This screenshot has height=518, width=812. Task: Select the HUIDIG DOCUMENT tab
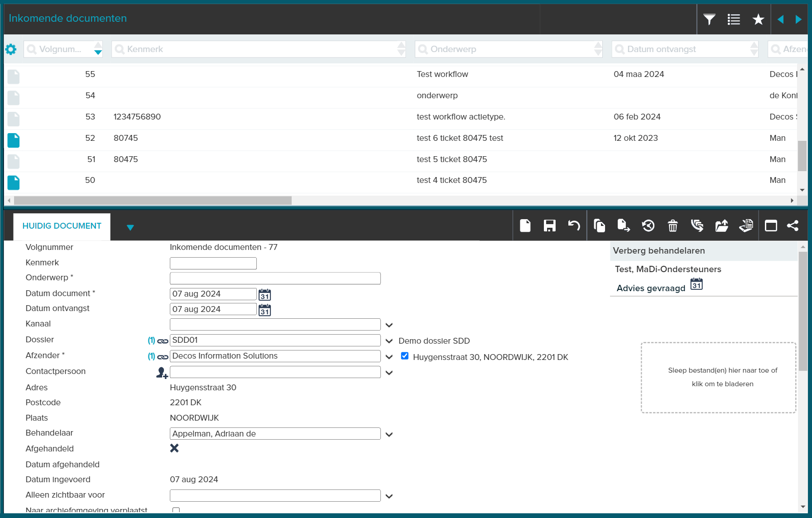click(62, 226)
